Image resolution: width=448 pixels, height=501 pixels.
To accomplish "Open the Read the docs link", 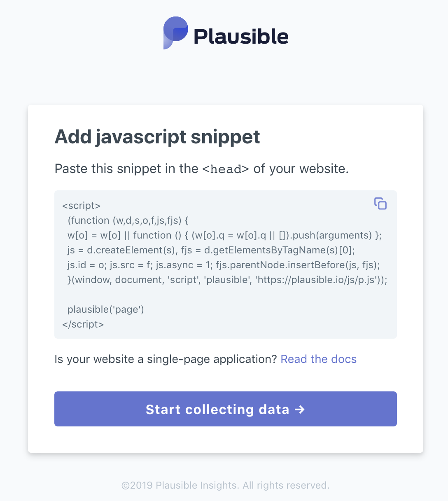I will (x=319, y=359).
